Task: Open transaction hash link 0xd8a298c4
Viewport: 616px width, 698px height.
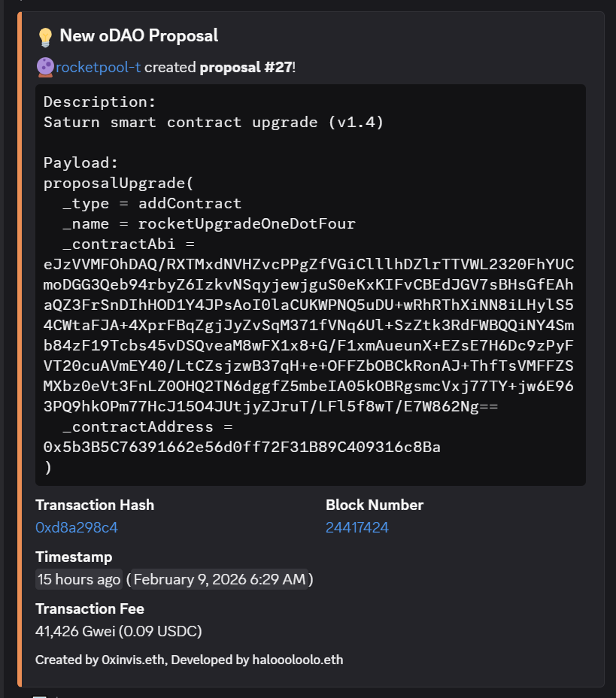Action: 77,527
